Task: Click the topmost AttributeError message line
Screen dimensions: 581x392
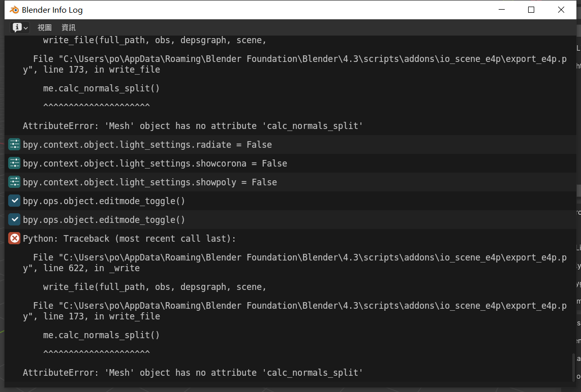Action: coord(193,126)
